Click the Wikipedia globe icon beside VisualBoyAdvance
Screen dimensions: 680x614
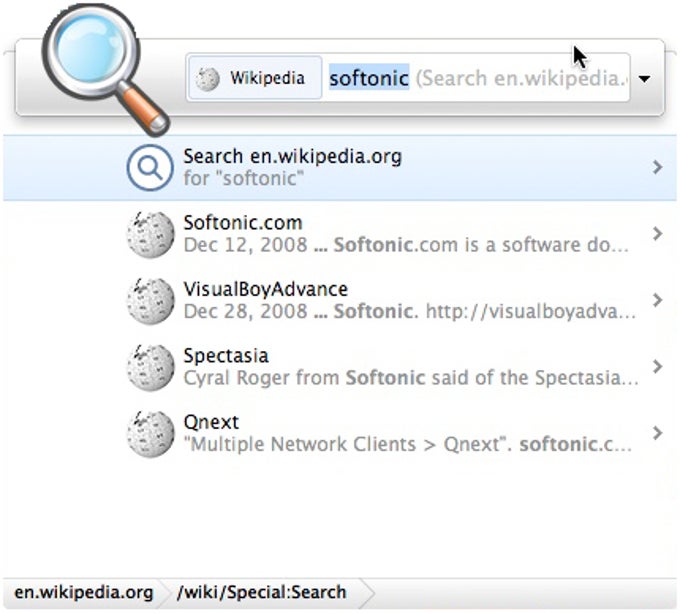pyautogui.click(x=150, y=301)
